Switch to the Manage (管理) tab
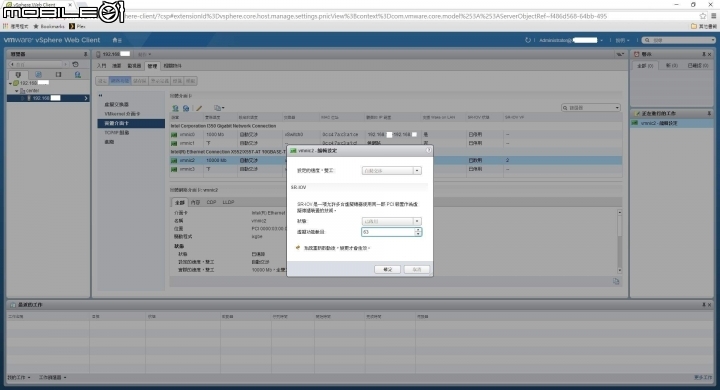The width and height of the screenshot is (720, 390). click(152, 66)
